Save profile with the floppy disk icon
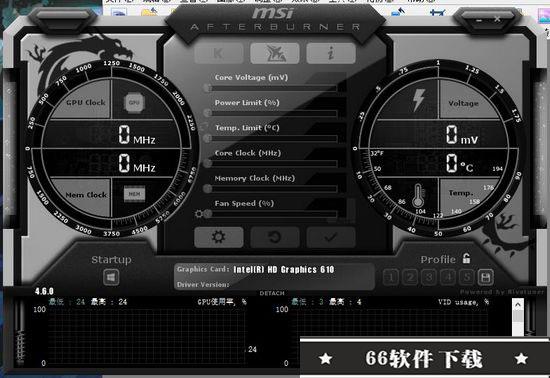Viewport: 550px width, 378px height. (x=486, y=278)
